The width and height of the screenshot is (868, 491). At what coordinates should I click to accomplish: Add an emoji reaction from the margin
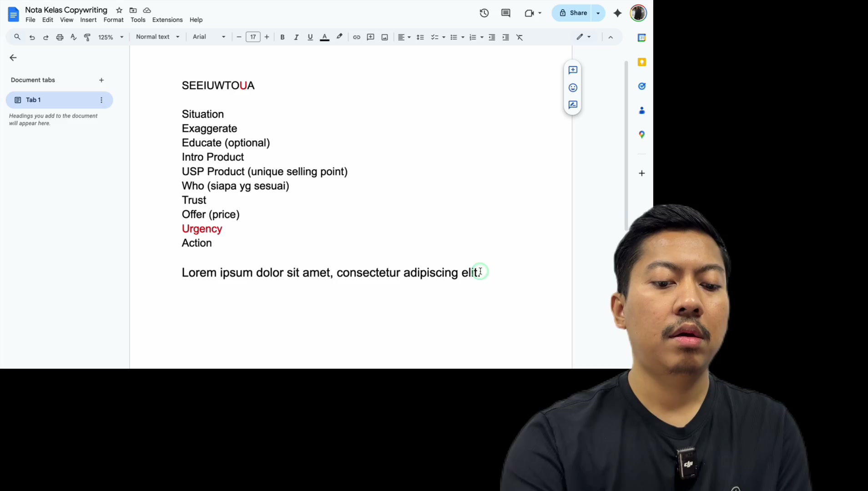573,87
